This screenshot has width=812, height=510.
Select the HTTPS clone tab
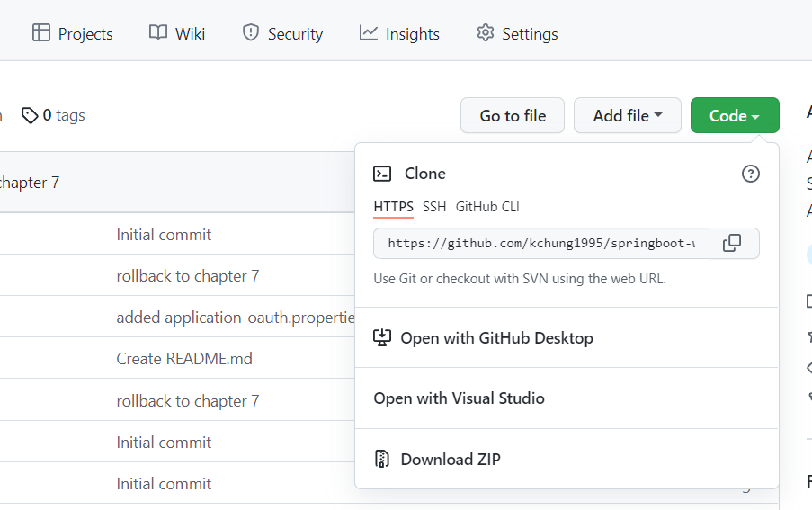[x=393, y=207]
